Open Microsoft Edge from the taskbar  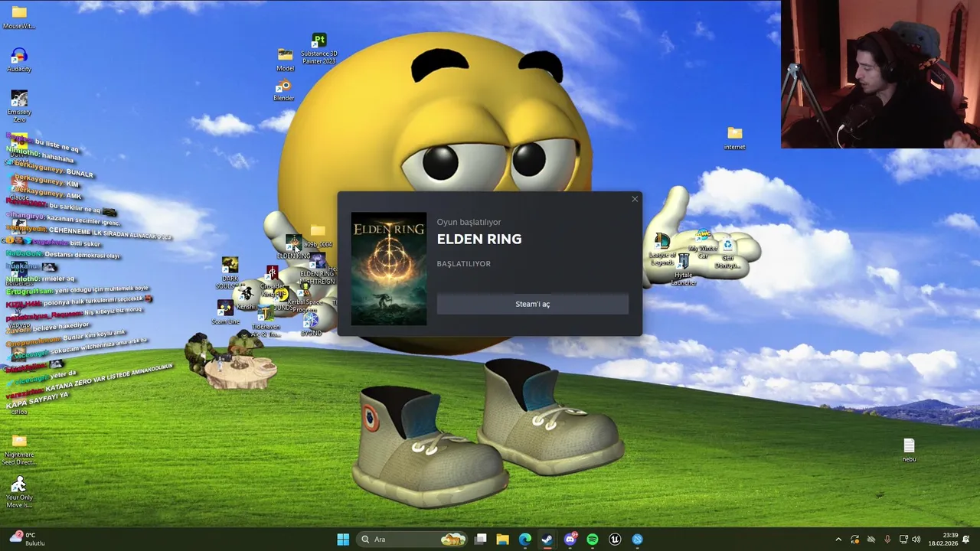pos(524,540)
